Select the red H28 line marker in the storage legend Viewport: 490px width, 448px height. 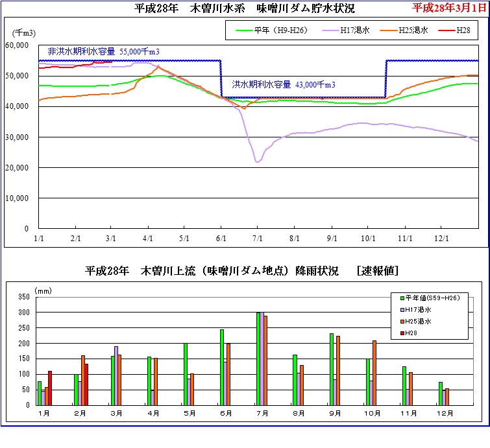(x=447, y=30)
